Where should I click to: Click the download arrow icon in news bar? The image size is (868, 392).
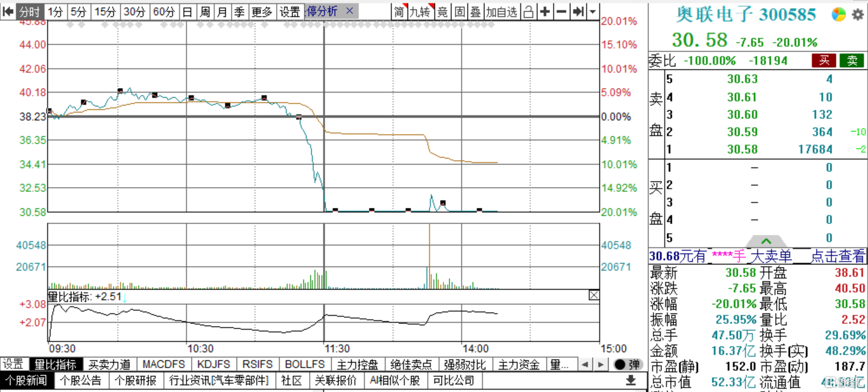(x=631, y=380)
